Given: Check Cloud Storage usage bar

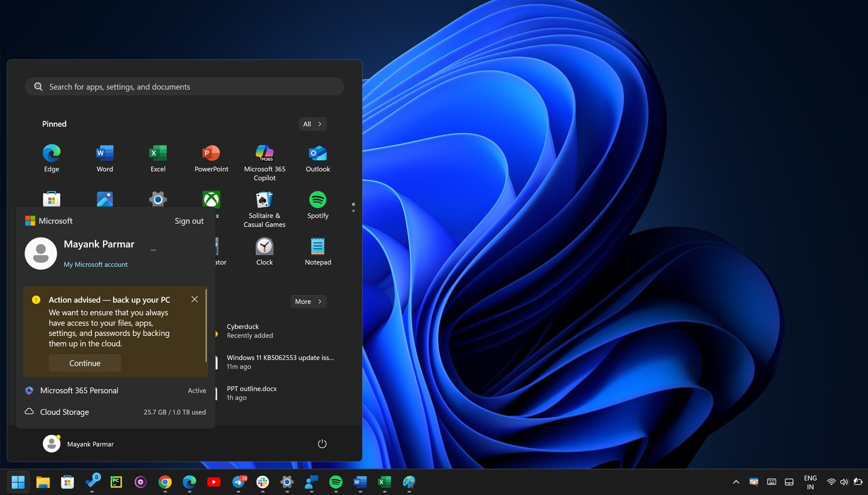Looking at the screenshot, I should pyautogui.click(x=115, y=412).
